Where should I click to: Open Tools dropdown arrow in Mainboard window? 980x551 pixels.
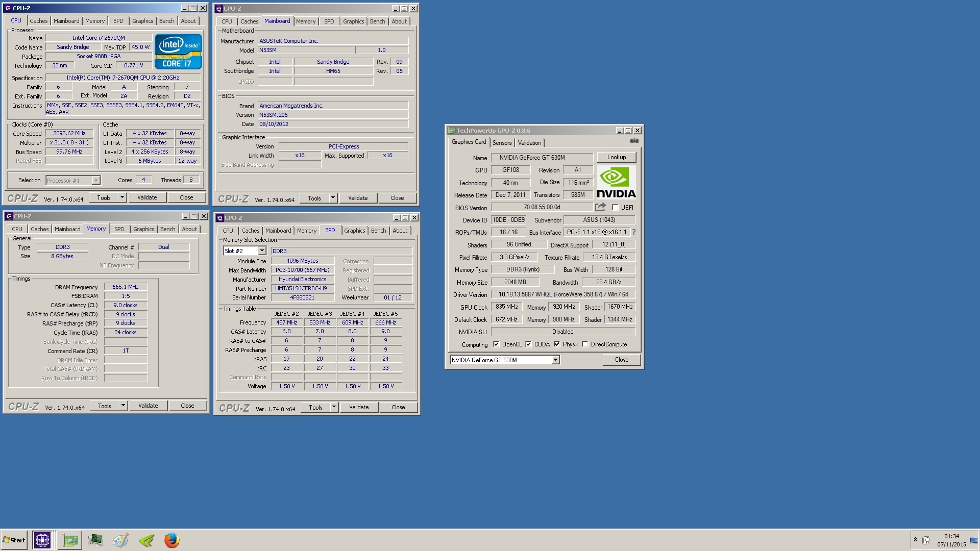point(333,198)
